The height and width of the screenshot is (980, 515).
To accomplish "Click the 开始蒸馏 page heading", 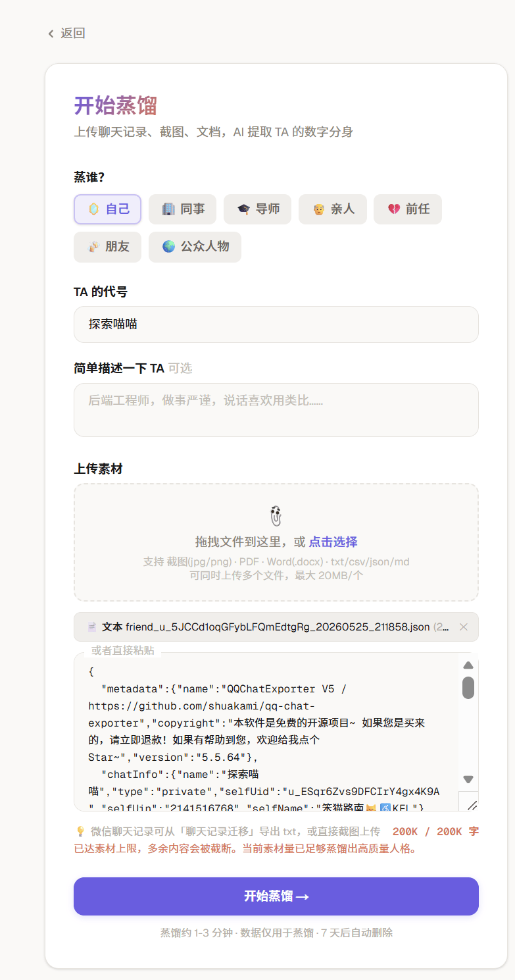I will coord(116,106).
